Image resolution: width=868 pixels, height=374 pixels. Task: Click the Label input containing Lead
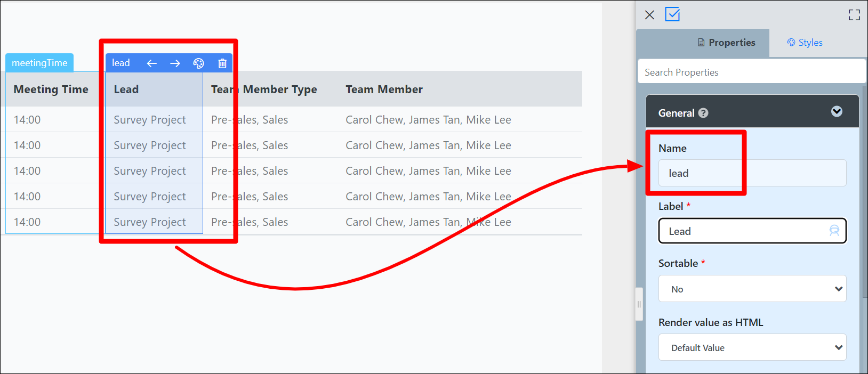752,231
